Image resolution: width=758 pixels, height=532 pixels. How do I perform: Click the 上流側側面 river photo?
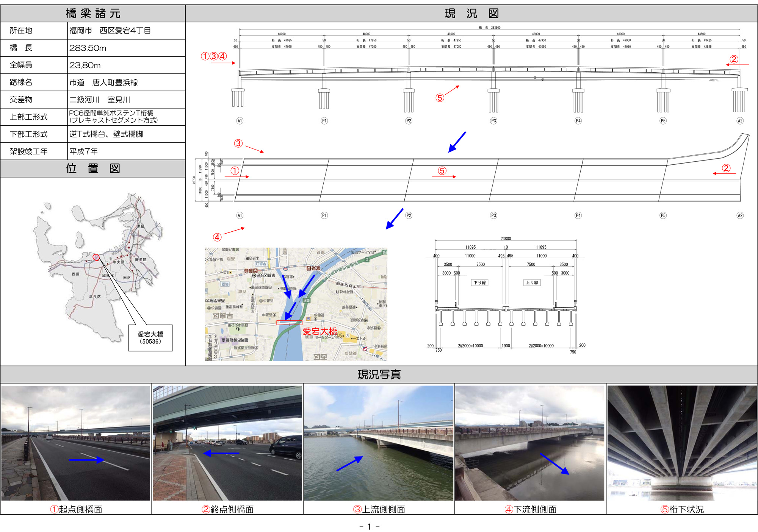[x=378, y=442]
